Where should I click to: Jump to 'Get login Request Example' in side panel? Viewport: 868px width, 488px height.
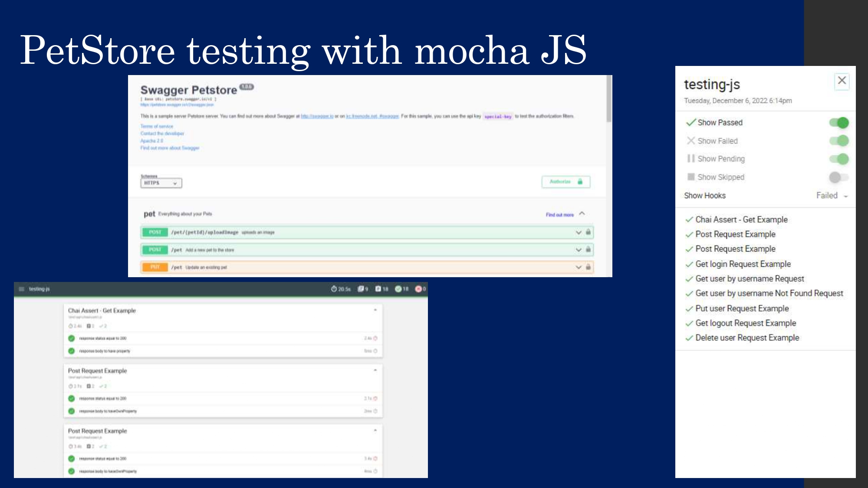(743, 264)
